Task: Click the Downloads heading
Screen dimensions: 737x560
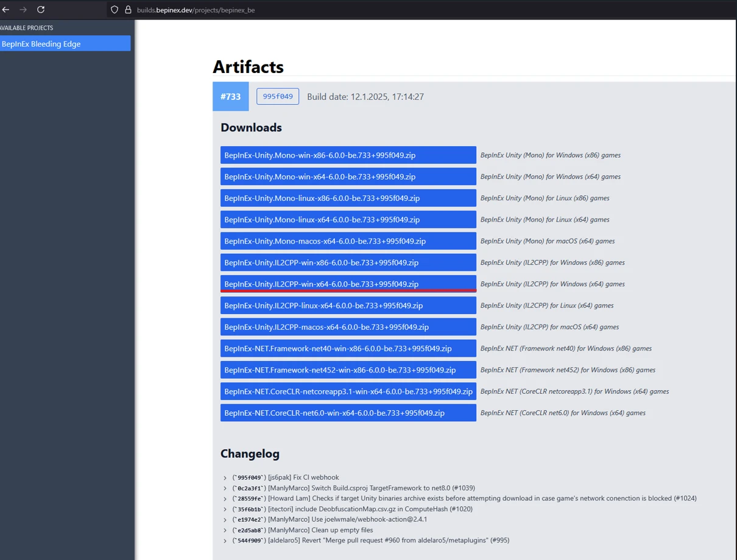Action: [251, 127]
